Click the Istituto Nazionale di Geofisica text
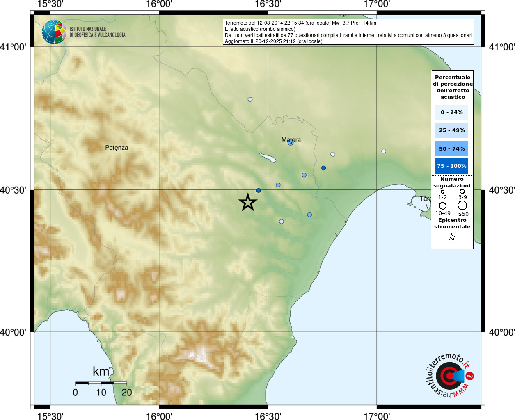This screenshot has width=515, height=420. [97, 32]
